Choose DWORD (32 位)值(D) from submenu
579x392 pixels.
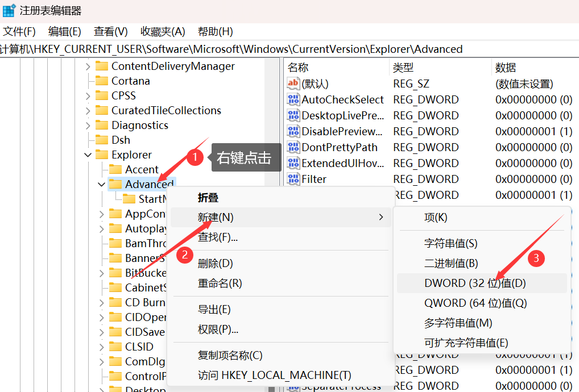click(x=475, y=283)
